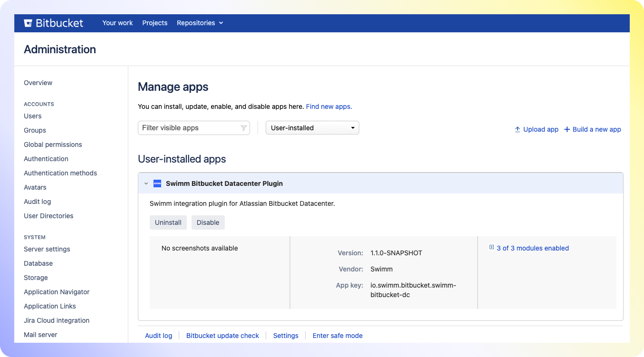Collapse the Swimm plugin row chevron
This screenshot has width=644, height=357.
click(x=146, y=183)
